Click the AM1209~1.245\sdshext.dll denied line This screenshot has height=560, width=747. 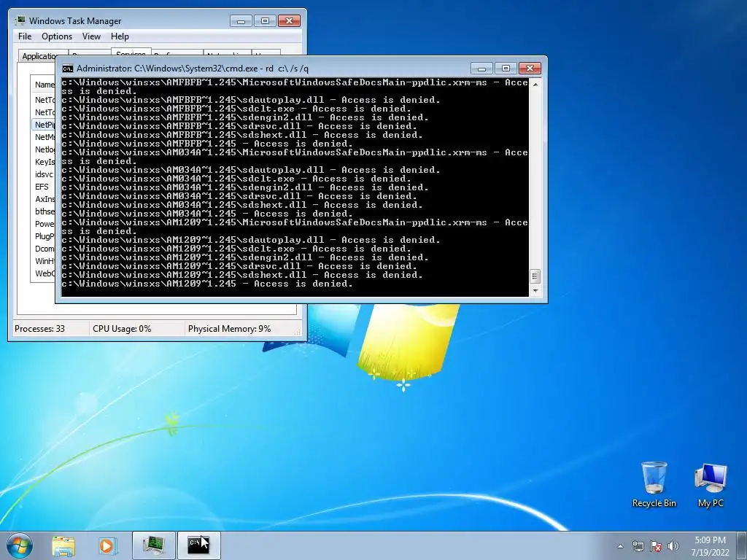pos(242,275)
